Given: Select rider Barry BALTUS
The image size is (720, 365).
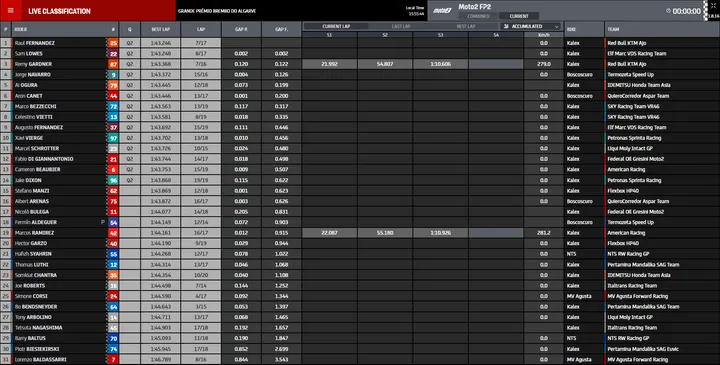Looking at the screenshot, I should [x=30, y=338].
